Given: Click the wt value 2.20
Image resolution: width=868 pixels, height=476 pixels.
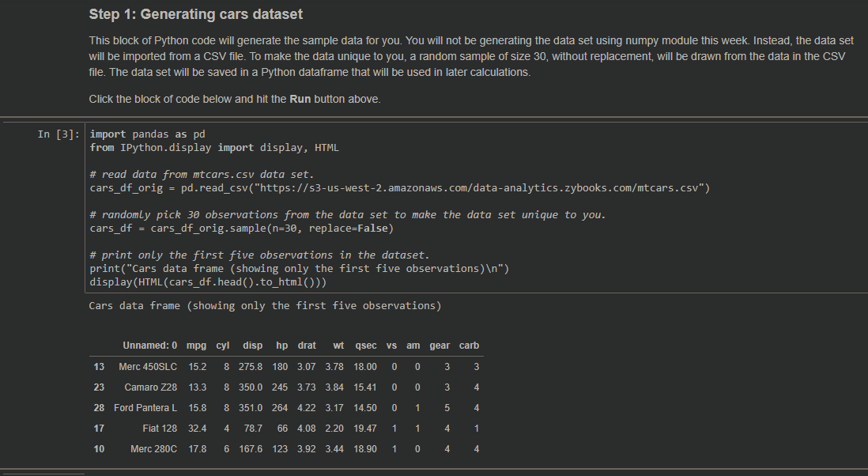Looking at the screenshot, I should 334,429.
